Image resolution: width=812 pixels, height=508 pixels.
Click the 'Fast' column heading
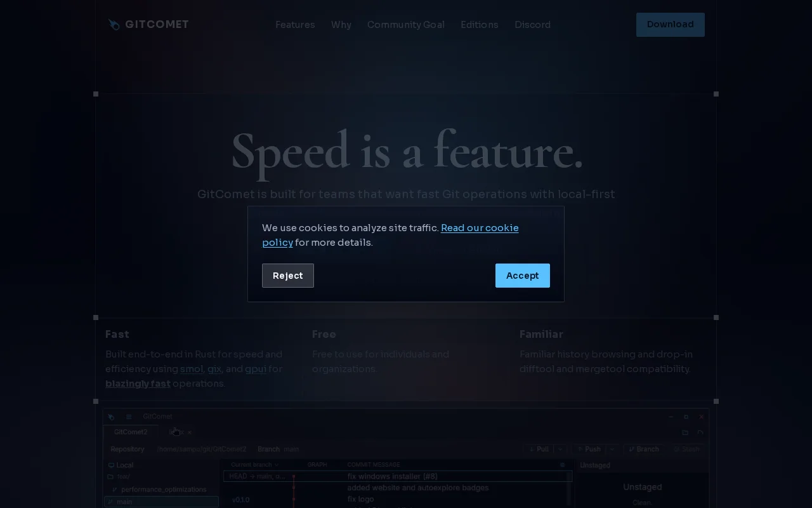117,334
